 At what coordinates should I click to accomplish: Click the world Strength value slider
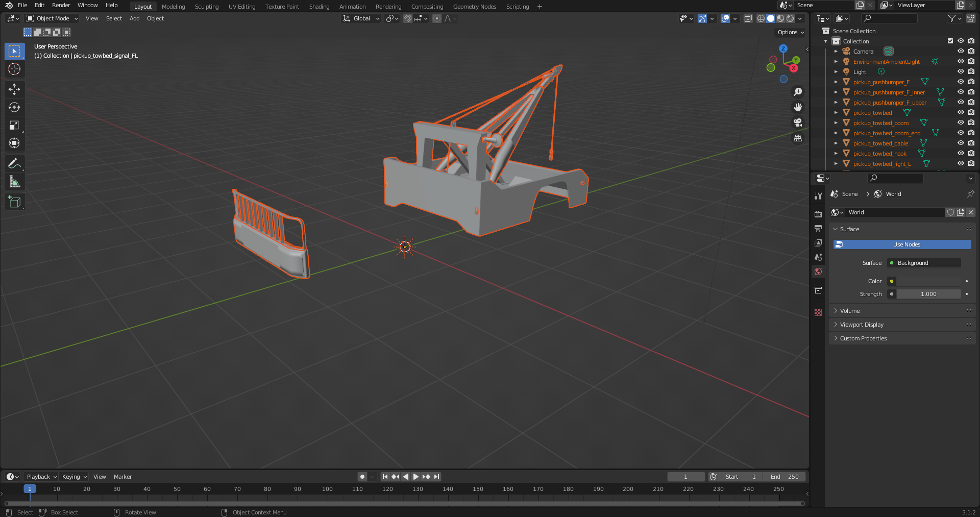[x=928, y=294]
